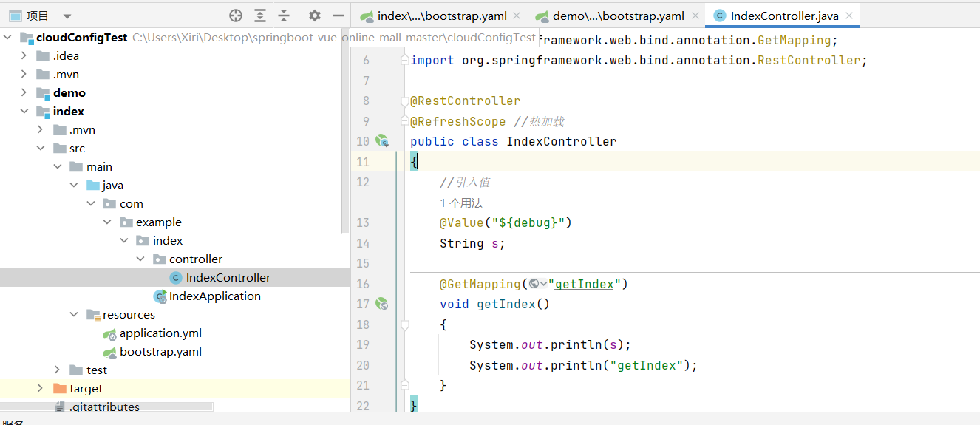Collapse the cloudConfigTest root node
Screen dimensions: 980x425
[x=8, y=38]
